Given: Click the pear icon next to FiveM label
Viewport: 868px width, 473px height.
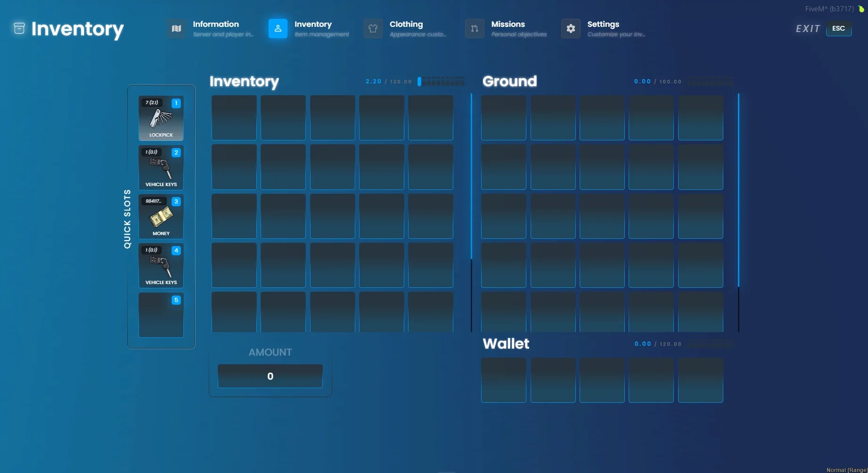Looking at the screenshot, I should pos(860,8).
